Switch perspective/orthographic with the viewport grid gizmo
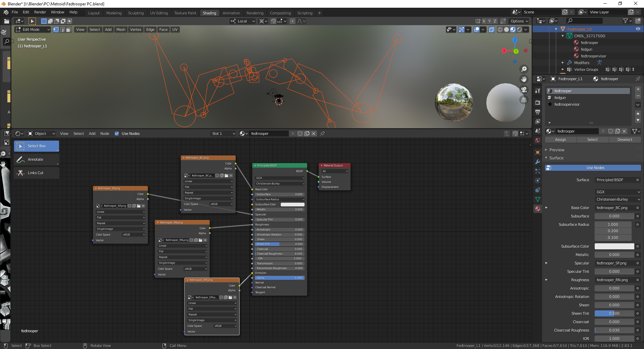The image size is (644, 349). tap(524, 100)
